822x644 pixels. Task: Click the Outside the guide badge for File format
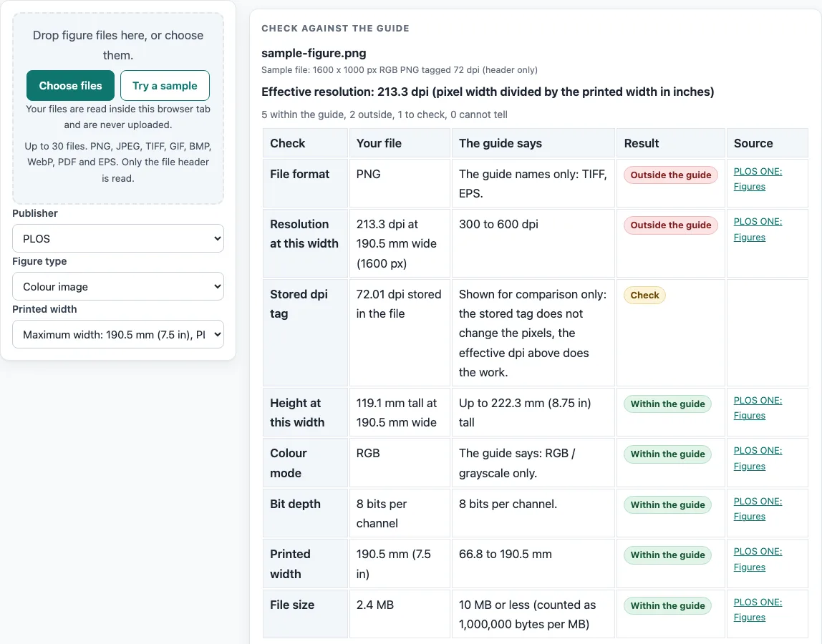tap(670, 175)
